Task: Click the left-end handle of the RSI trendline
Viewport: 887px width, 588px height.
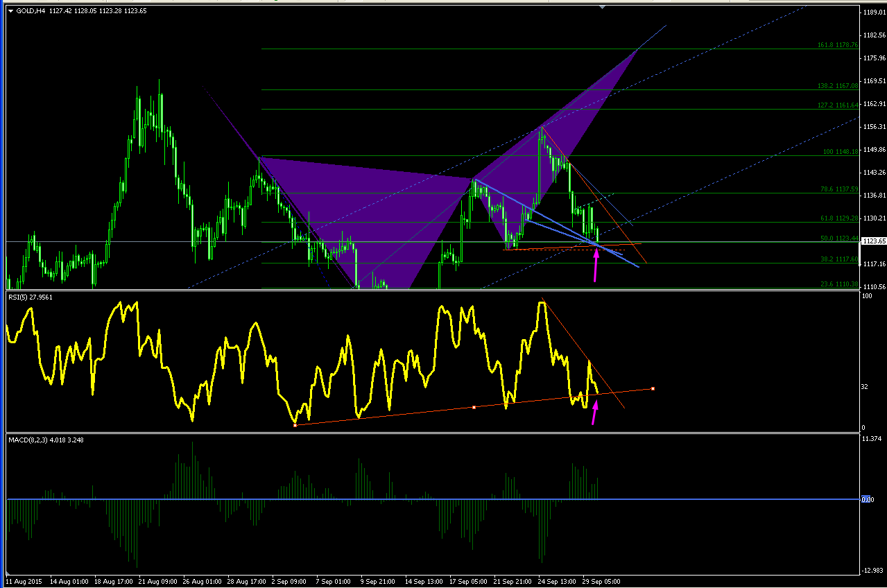Action: point(295,425)
